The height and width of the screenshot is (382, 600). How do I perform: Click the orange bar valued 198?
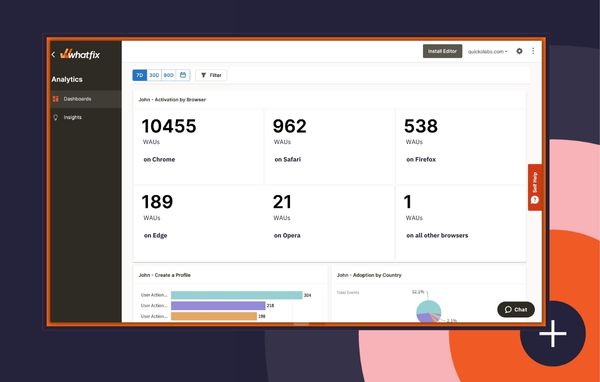click(x=214, y=316)
